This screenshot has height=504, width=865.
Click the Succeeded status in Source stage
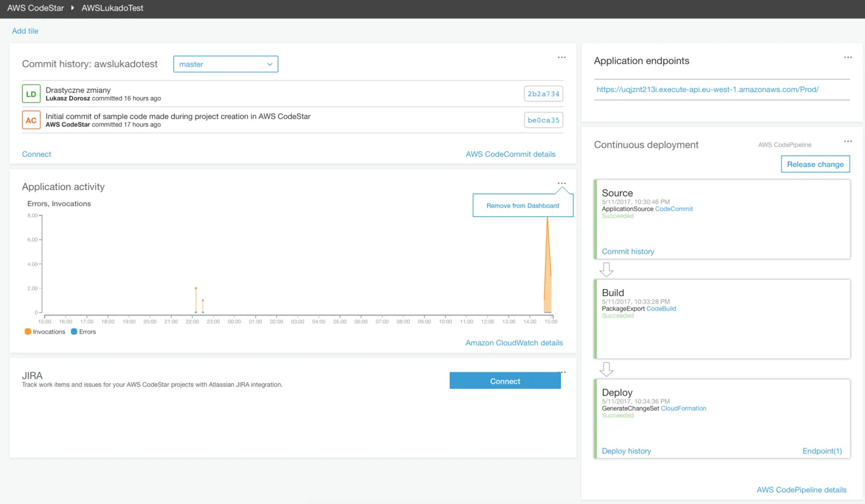point(618,216)
